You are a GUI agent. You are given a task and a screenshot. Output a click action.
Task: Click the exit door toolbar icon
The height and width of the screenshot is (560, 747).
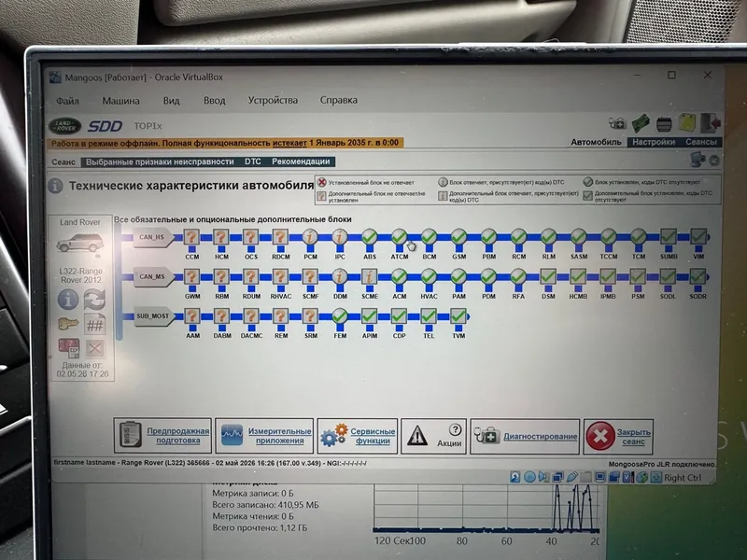click(710, 123)
